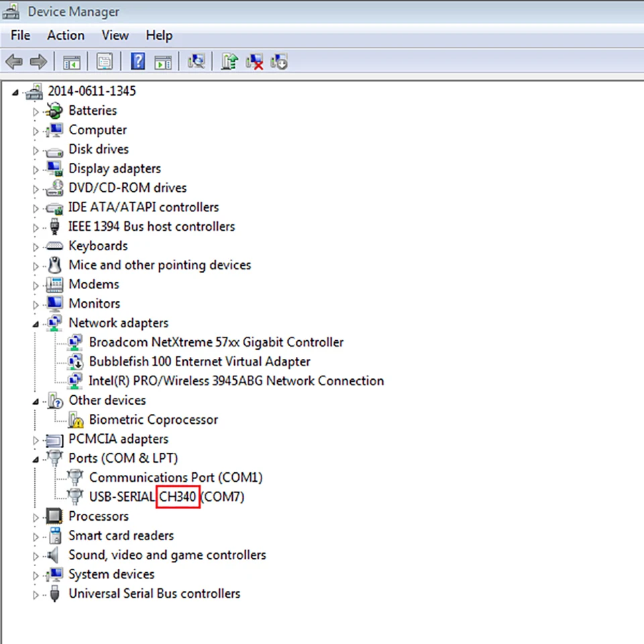Click the blue Help question mark icon
This screenshot has width=644, height=644.
[x=138, y=62]
